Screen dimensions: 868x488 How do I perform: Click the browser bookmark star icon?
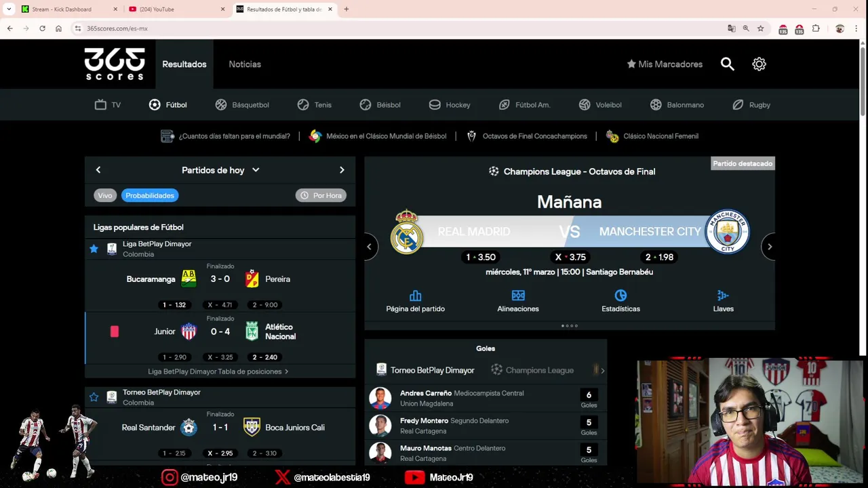tap(760, 28)
